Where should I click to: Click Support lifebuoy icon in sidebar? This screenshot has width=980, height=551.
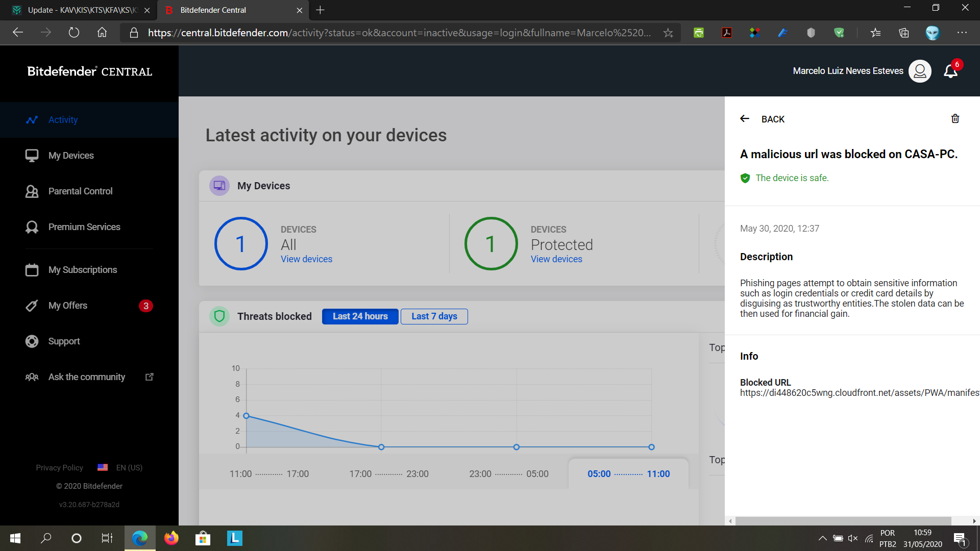click(x=32, y=341)
